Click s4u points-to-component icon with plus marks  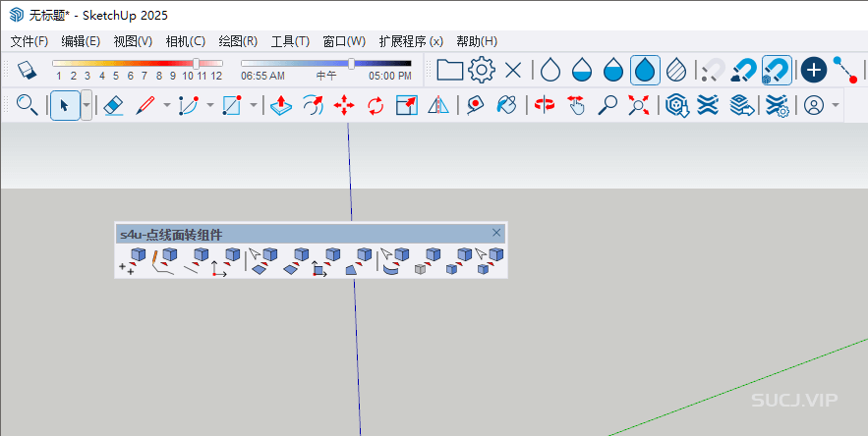pos(132,261)
